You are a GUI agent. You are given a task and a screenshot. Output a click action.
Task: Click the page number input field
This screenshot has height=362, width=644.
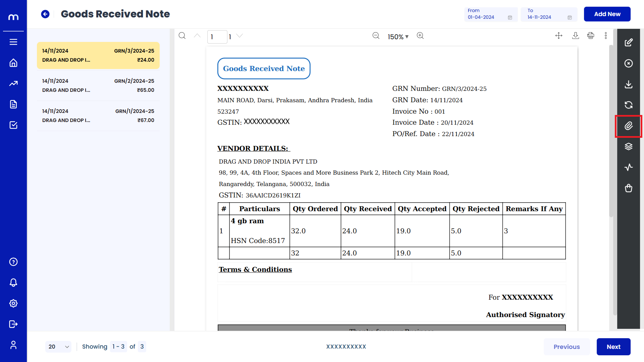pyautogui.click(x=217, y=37)
